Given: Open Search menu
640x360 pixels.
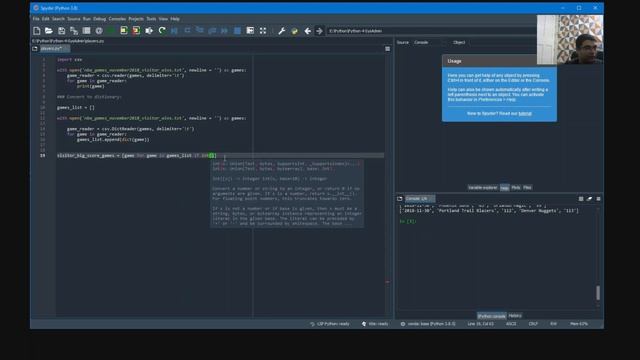Looking at the screenshot, I should [58, 19].
